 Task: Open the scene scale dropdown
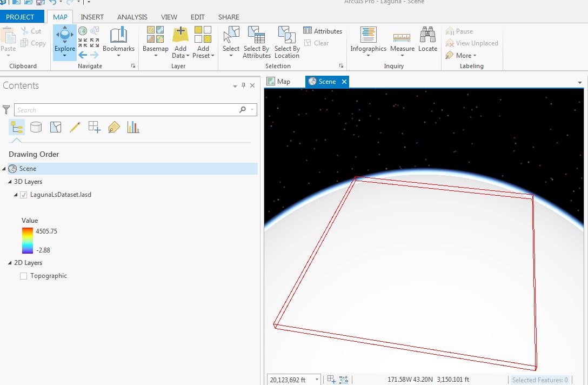(317, 380)
